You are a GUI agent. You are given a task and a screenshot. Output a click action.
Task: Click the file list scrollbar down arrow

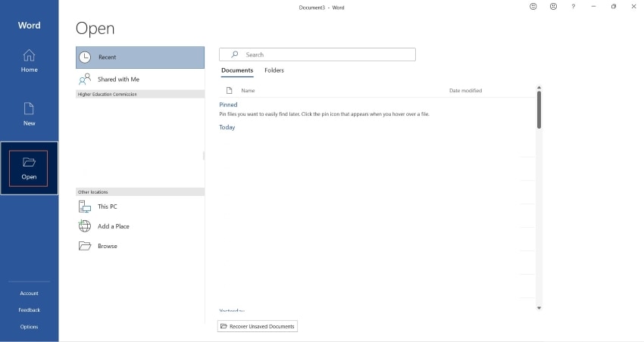tap(539, 308)
